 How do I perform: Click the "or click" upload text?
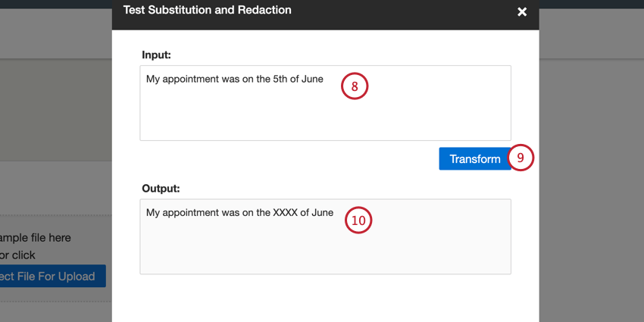[x=18, y=255]
